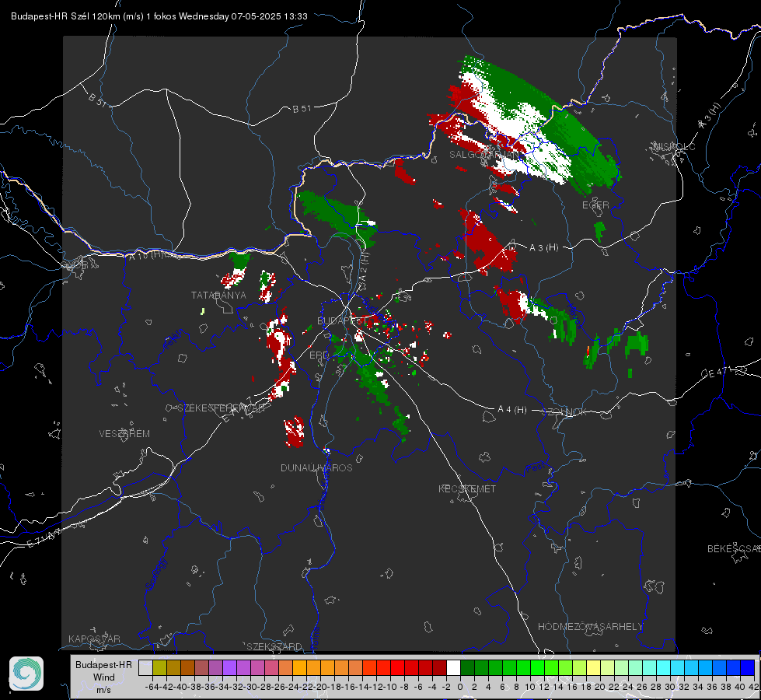
Task: Click the SZEKSZARD city label
Action: click(x=274, y=646)
